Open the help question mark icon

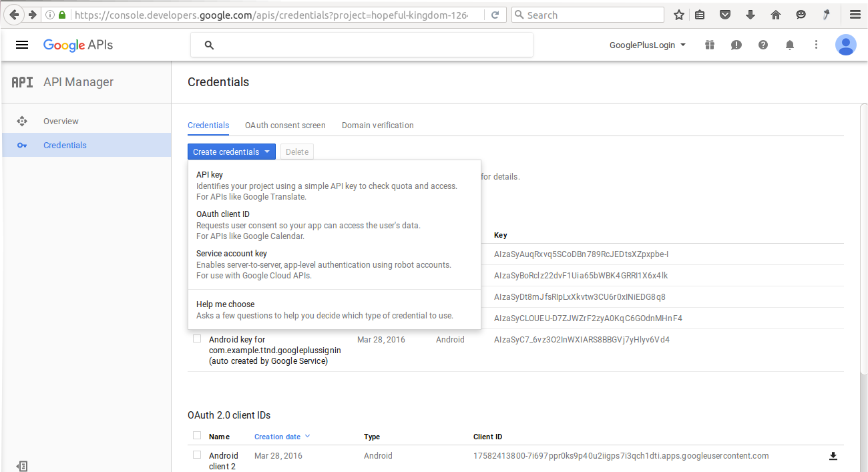pyautogui.click(x=763, y=45)
